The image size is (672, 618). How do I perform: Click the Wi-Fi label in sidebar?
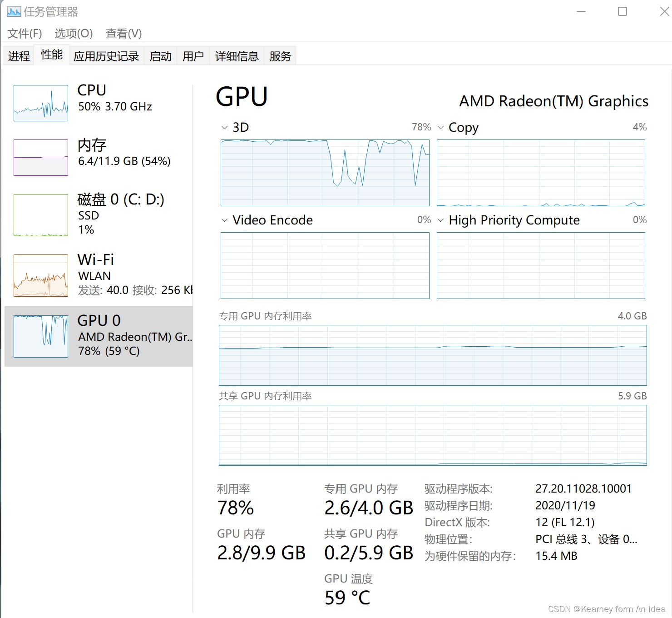coord(96,259)
